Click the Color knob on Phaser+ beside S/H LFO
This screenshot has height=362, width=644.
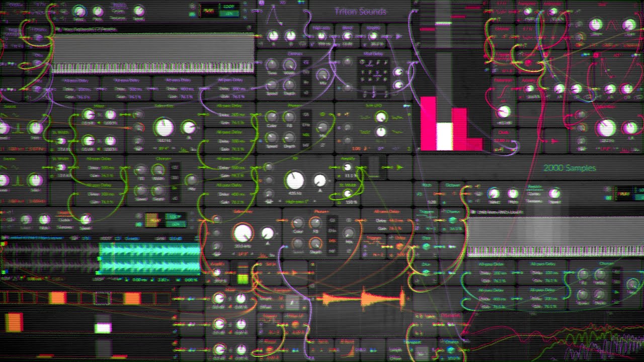pyautogui.click(x=272, y=118)
